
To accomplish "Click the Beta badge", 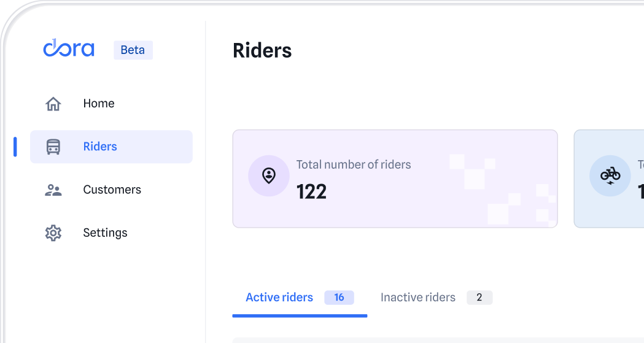I will [133, 50].
